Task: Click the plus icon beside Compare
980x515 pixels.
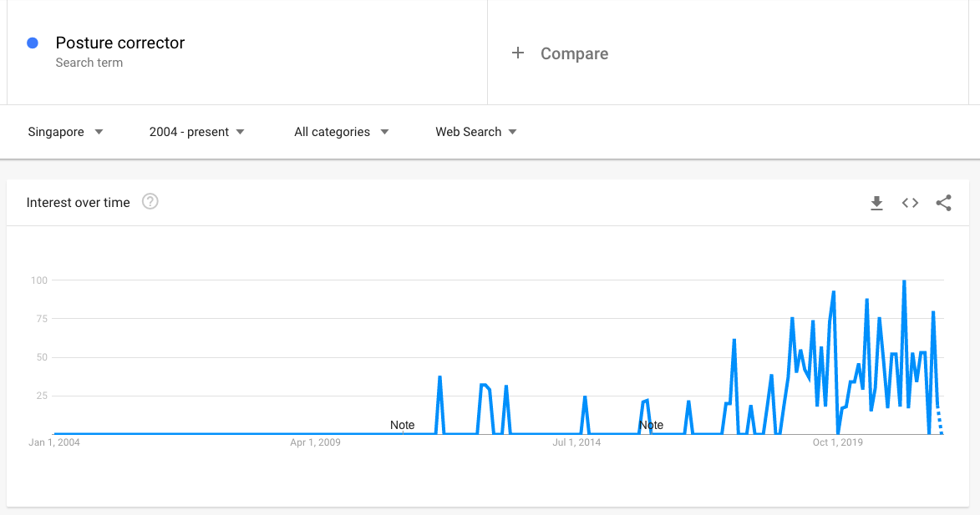Action: 517,53
